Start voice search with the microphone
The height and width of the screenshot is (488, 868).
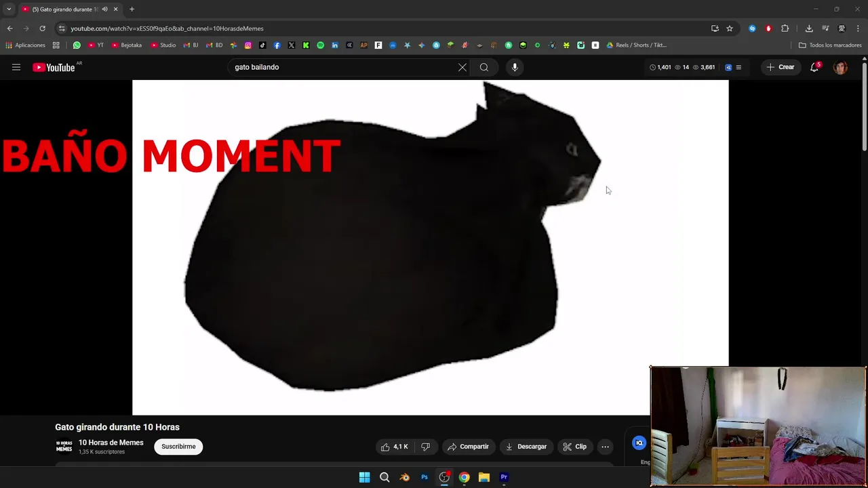click(515, 67)
